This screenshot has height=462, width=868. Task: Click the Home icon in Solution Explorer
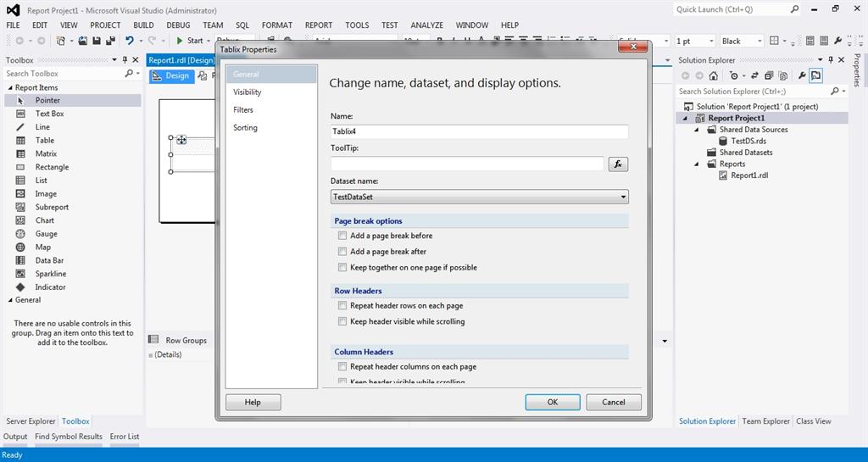[714, 75]
